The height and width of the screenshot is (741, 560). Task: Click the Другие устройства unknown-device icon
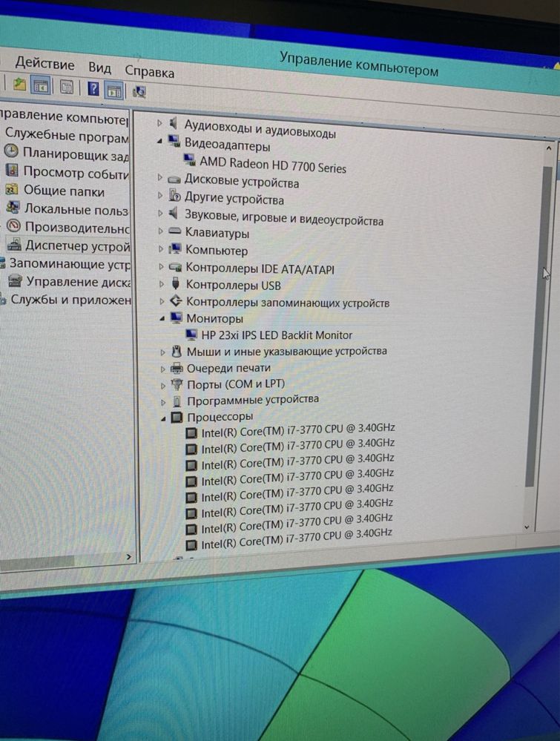175,194
